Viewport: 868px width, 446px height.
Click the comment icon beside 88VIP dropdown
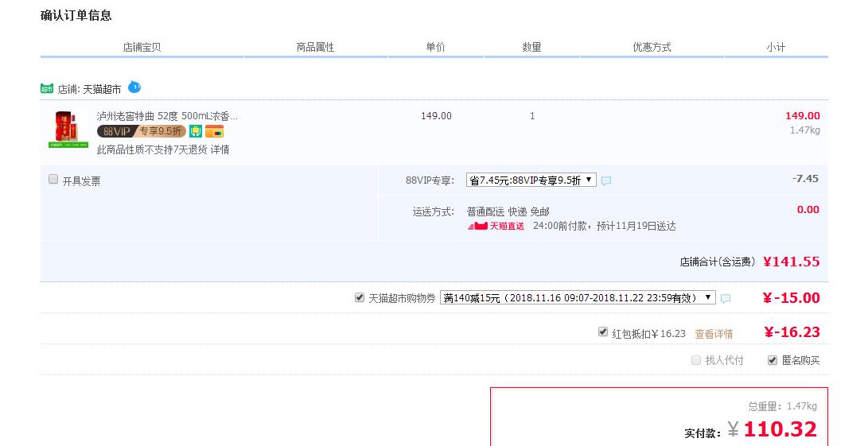coord(606,180)
